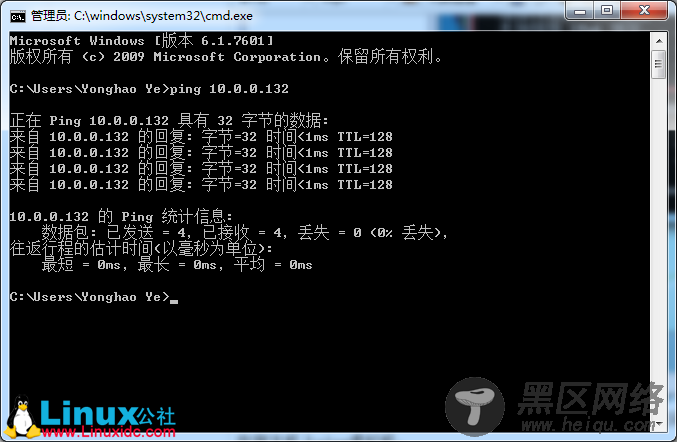Click the line with minimum, maximum, average 0ms

point(177,265)
